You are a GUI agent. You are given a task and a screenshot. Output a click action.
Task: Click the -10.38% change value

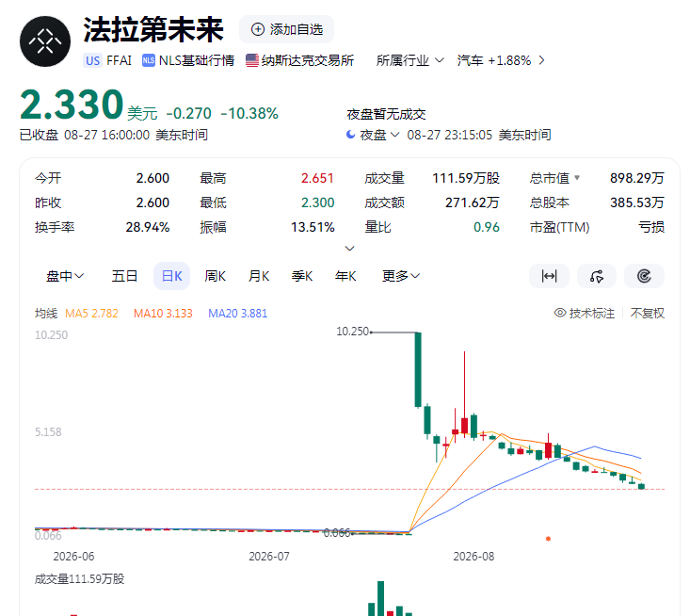pos(249,113)
